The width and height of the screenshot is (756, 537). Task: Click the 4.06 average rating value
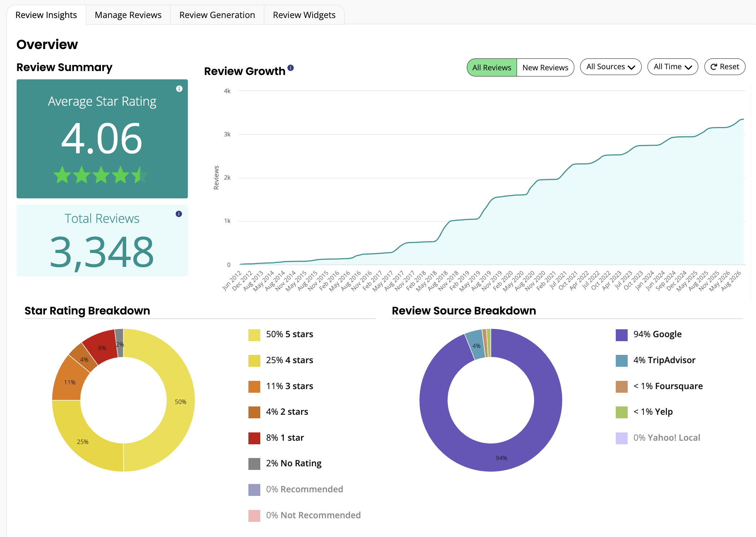(102, 138)
